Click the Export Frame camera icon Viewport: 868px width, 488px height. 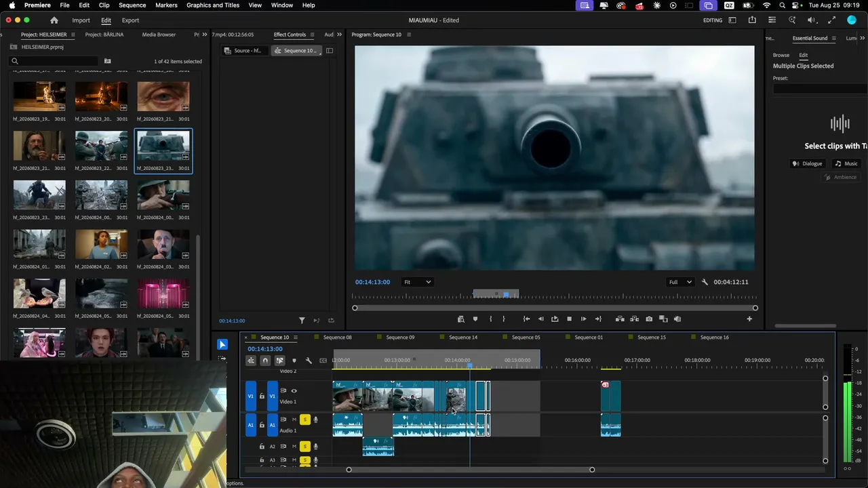click(x=649, y=319)
